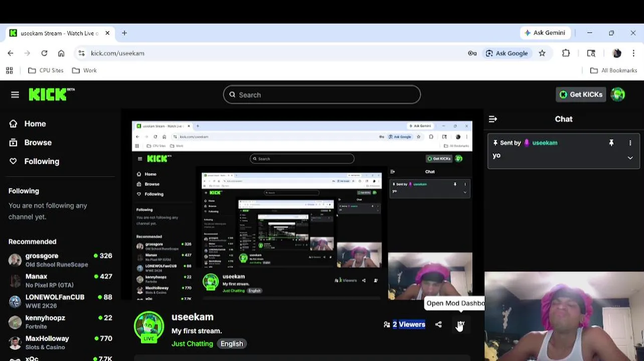644x361 pixels.
Task: Open browser home page
Action: pos(61,53)
